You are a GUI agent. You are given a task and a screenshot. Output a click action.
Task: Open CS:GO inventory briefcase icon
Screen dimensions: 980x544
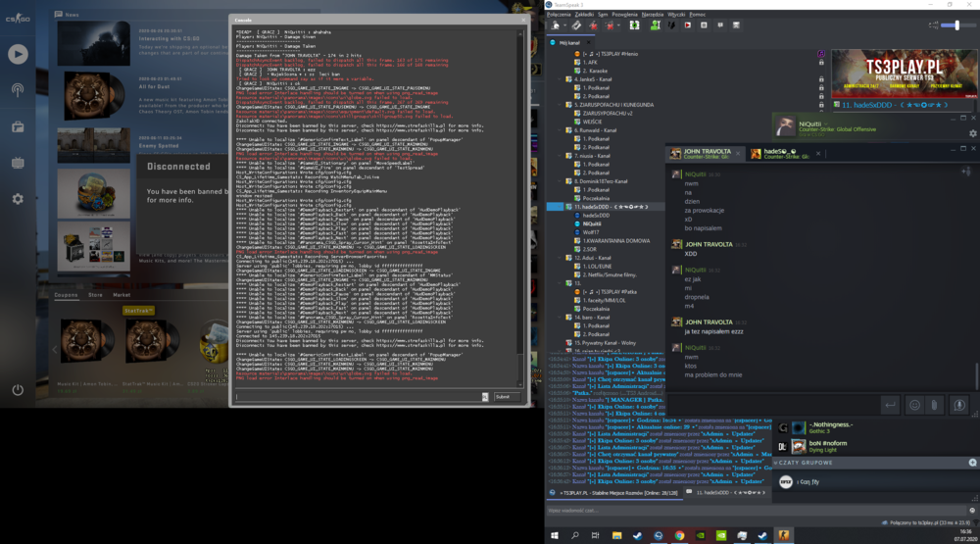tap(18, 127)
